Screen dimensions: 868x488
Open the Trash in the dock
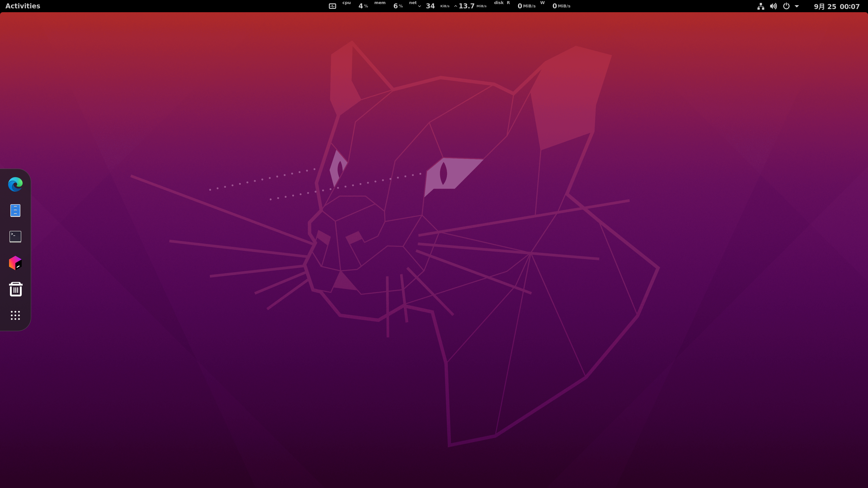15,289
